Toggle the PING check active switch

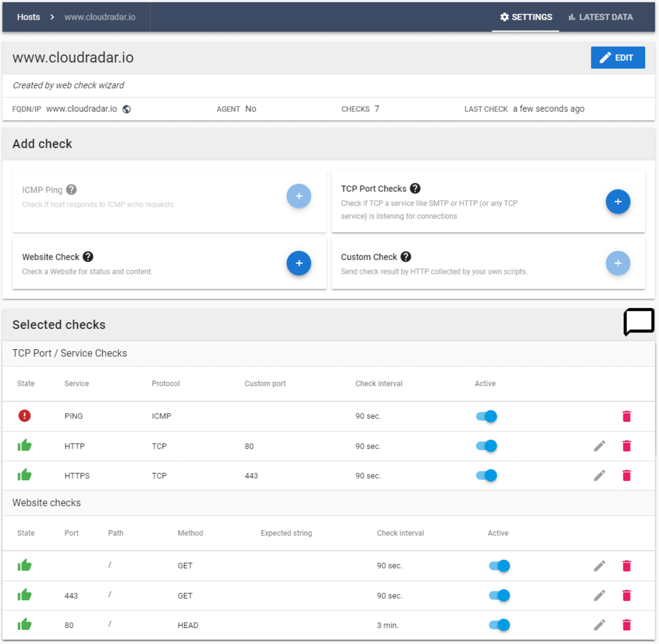[x=486, y=416]
